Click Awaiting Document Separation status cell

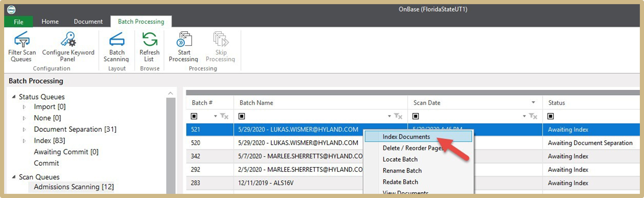tap(590, 143)
